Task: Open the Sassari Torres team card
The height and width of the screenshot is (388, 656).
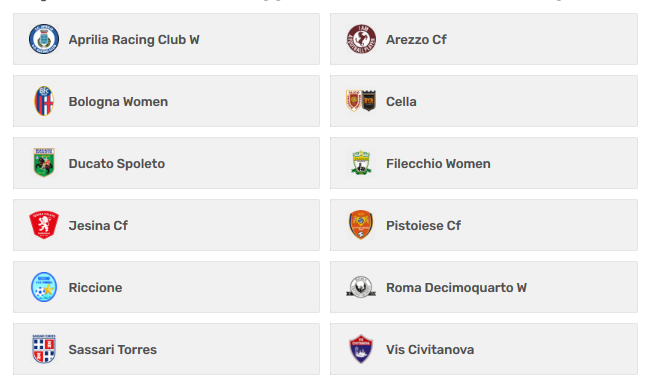Action: pos(167,349)
